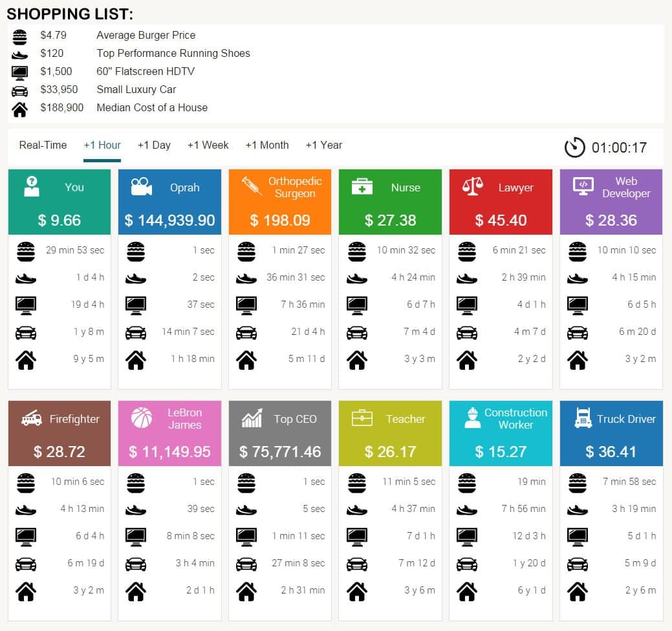This screenshot has width=672, height=631.
Task: Switch to the Real-Time tab
Action: (43, 145)
